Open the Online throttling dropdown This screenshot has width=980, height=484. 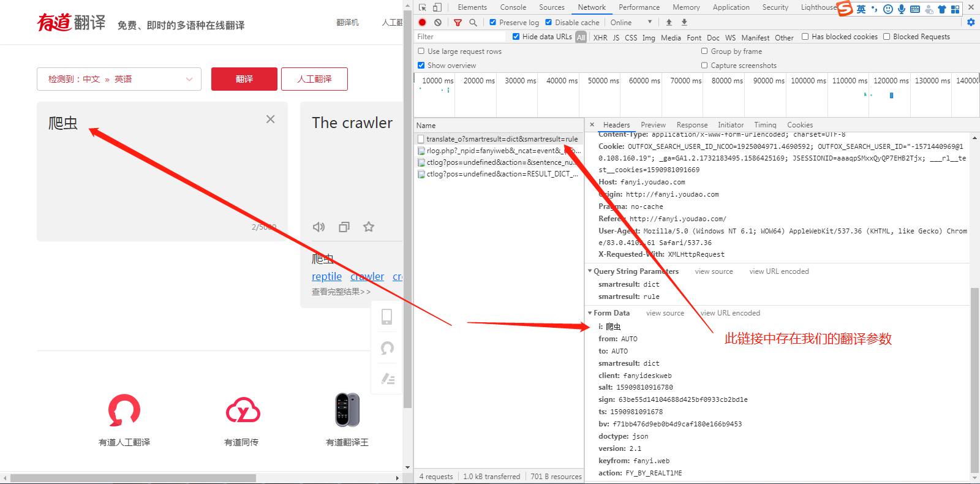(x=631, y=22)
